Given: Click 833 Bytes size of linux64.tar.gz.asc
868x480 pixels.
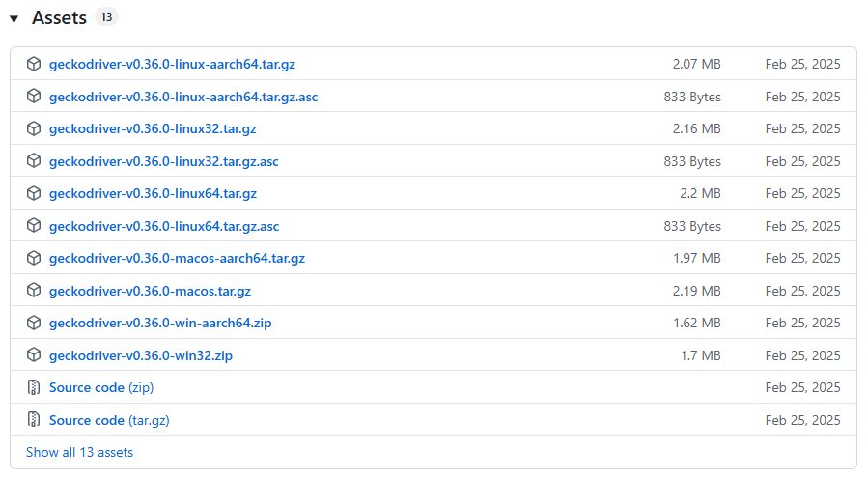Looking at the screenshot, I should (692, 226).
